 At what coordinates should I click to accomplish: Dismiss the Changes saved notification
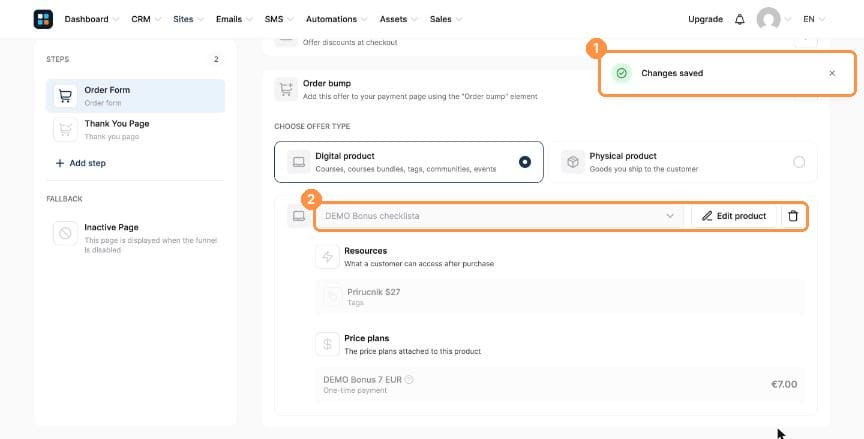coord(832,73)
